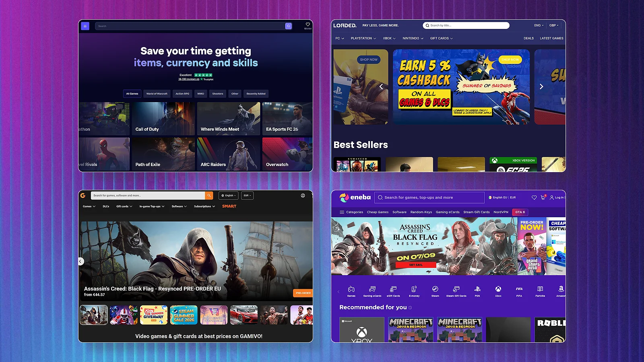The image size is (644, 362).
Task: Select the World of Warcraft filter tab
Action: (157, 94)
